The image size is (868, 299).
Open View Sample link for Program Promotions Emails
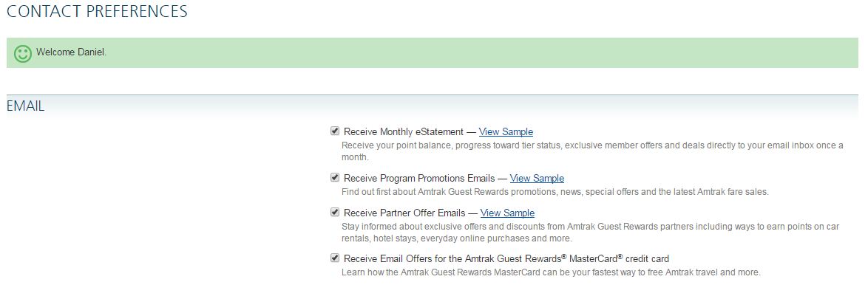coord(537,179)
